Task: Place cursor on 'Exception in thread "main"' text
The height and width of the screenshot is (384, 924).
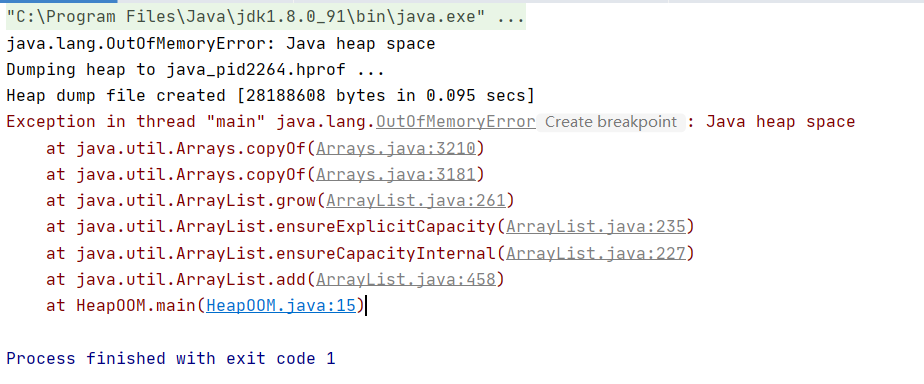Action: coord(138,122)
